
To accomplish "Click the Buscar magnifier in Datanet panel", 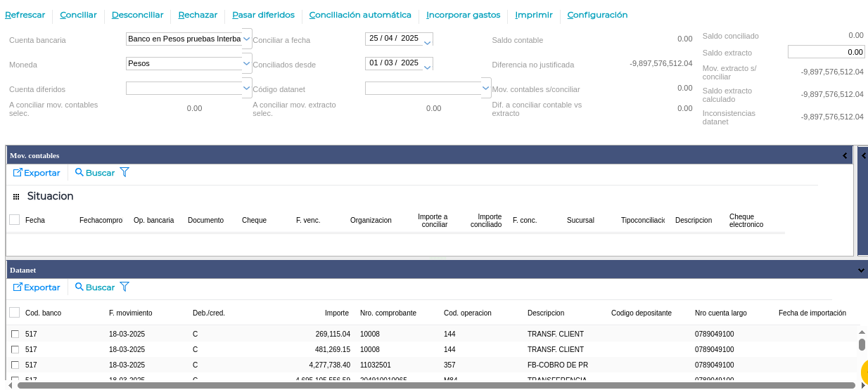I will 79,287.
